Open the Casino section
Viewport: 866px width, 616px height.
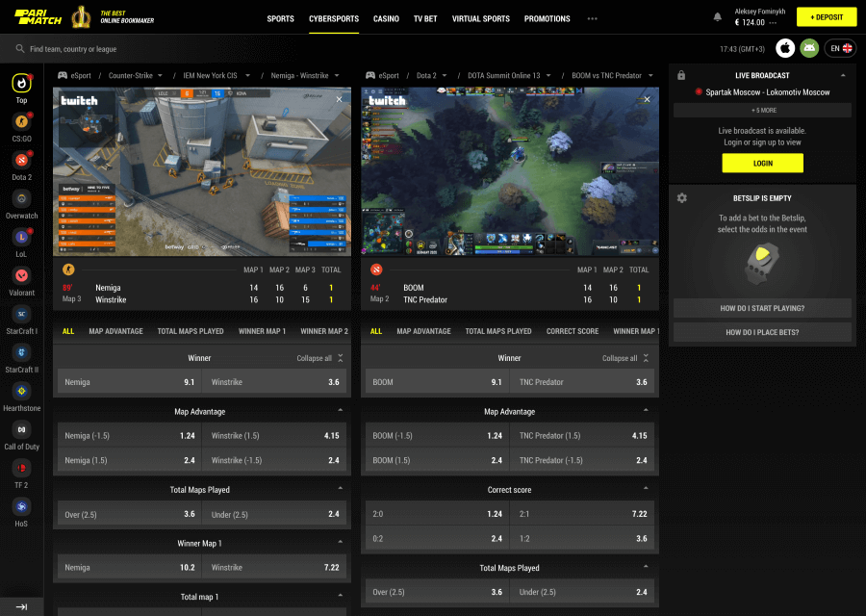(386, 19)
